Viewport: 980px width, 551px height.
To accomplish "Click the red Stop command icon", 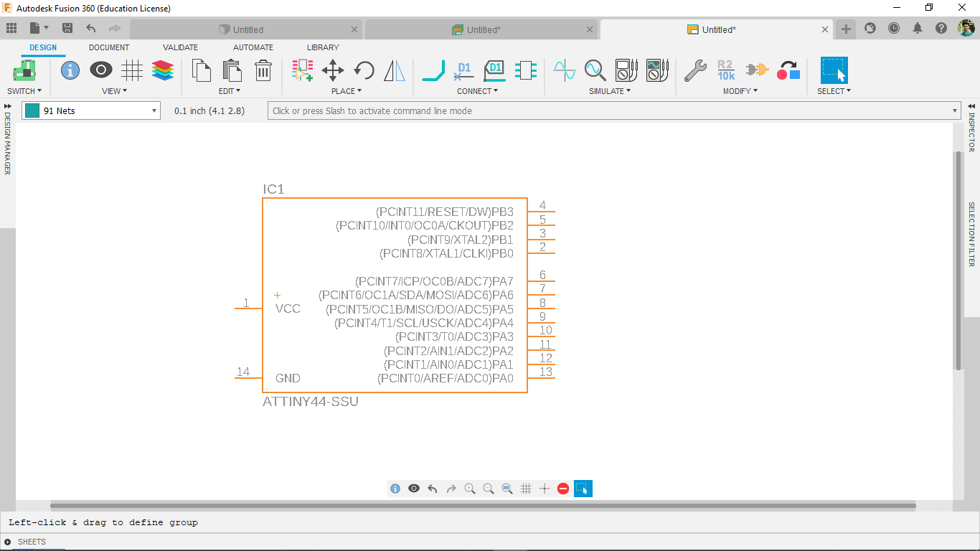I will [x=563, y=489].
